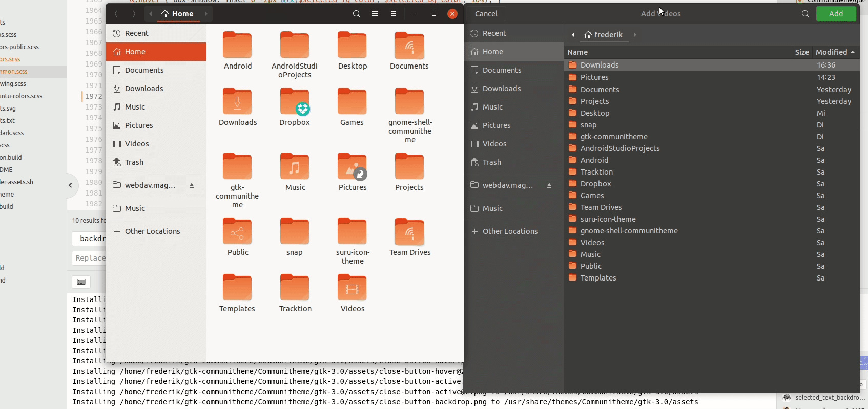This screenshot has height=409, width=868.
Task: Sort by Modified column in Add Videos
Action: tap(835, 52)
